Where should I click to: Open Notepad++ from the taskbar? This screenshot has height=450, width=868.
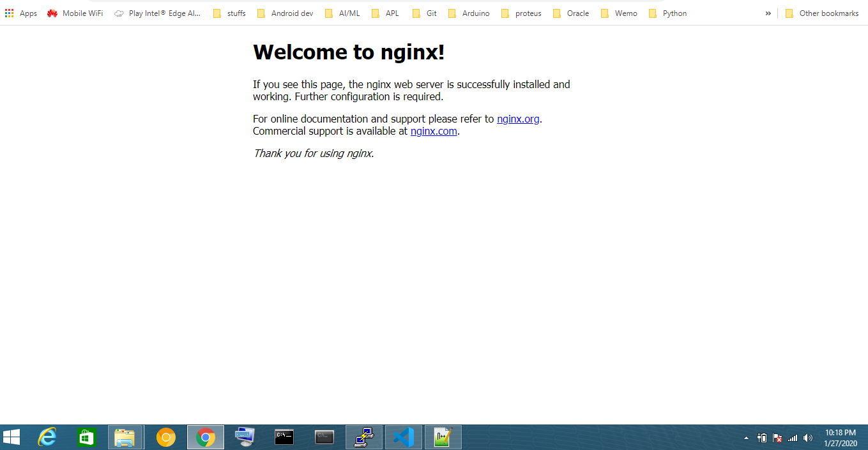[x=443, y=437]
